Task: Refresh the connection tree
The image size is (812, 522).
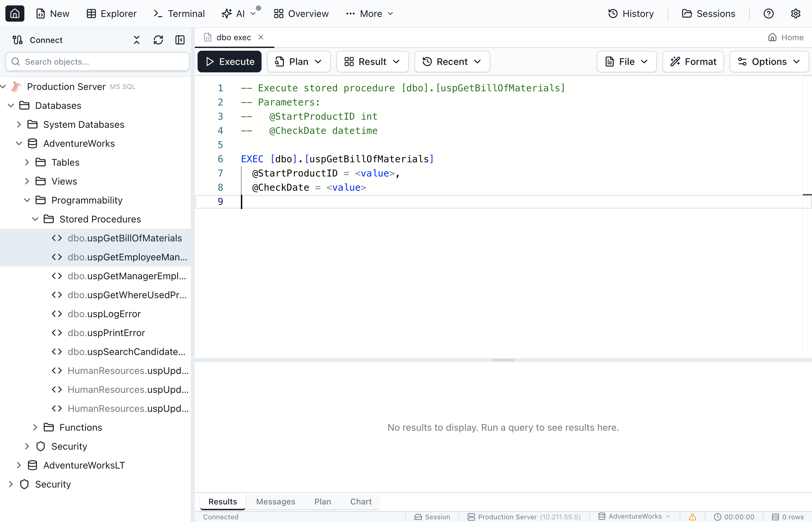Action: point(158,40)
